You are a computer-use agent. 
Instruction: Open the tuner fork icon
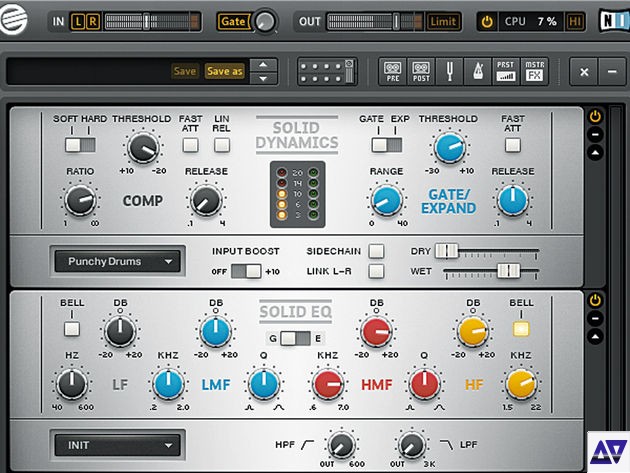coord(450,72)
